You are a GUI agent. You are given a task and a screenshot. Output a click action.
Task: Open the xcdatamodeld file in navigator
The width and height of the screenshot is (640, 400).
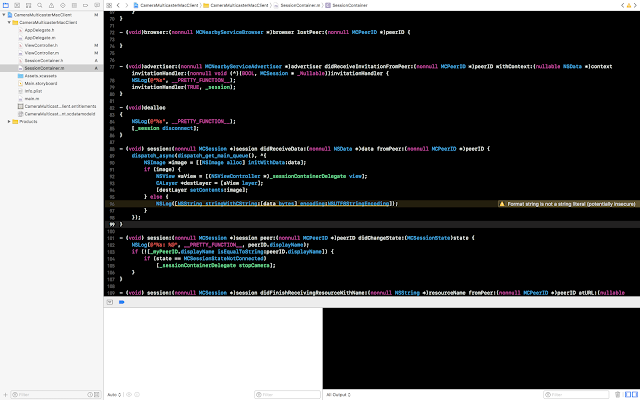(x=60, y=114)
